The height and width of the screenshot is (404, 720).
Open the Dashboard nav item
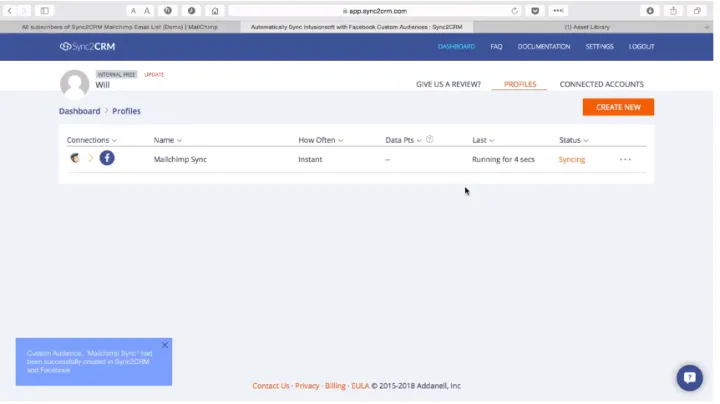(456, 46)
